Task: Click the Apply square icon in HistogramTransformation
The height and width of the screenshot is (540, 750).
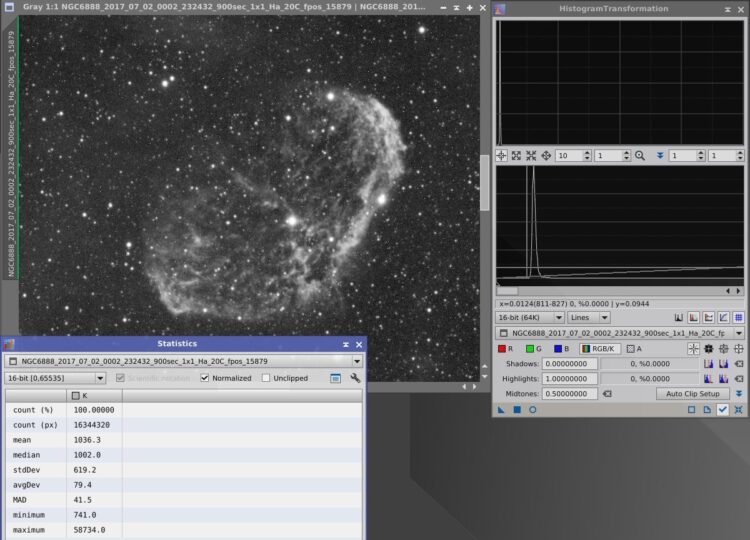Action: click(517, 409)
